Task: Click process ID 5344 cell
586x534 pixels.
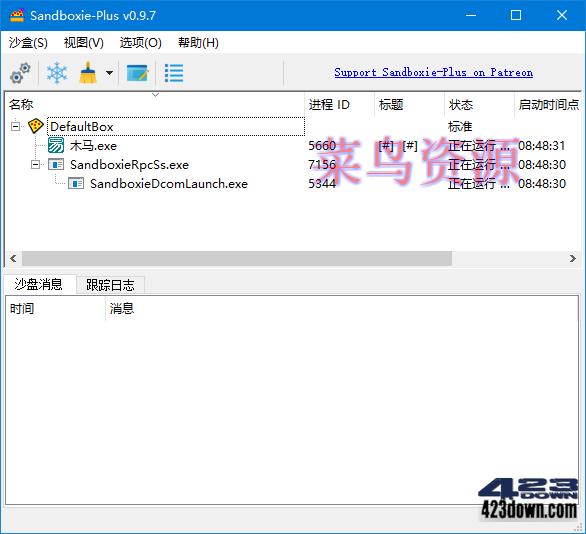Action: [x=322, y=183]
